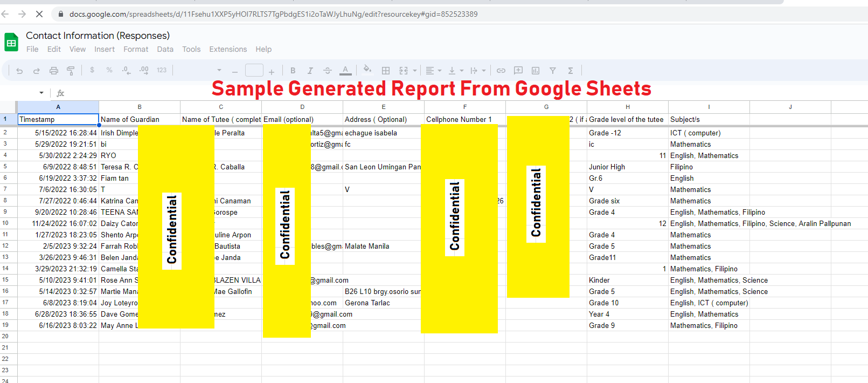The height and width of the screenshot is (383, 868).
Task: Open the Tools menu
Action: [191, 49]
